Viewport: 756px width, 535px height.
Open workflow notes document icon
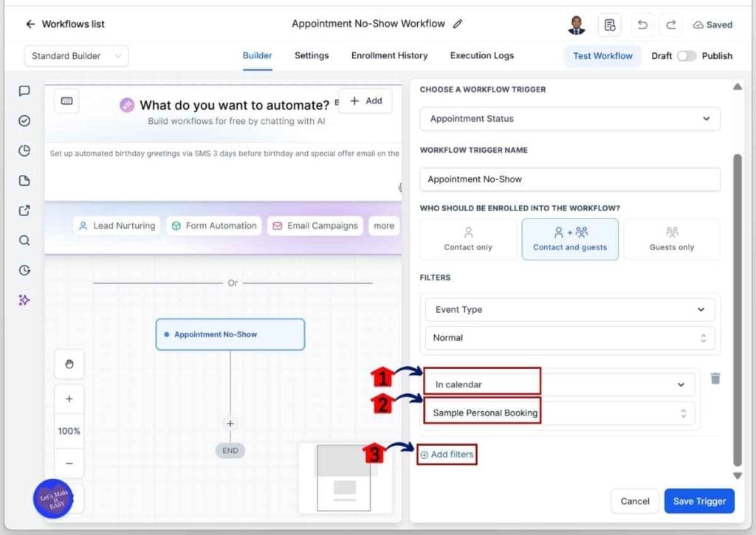609,24
